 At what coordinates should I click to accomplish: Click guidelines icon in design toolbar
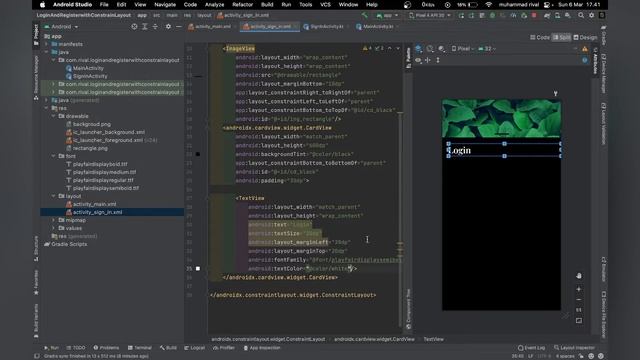tap(428, 60)
